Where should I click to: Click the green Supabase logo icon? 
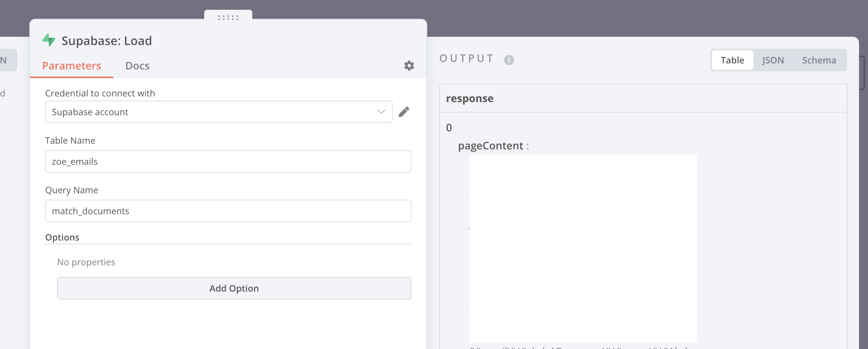tap(49, 40)
